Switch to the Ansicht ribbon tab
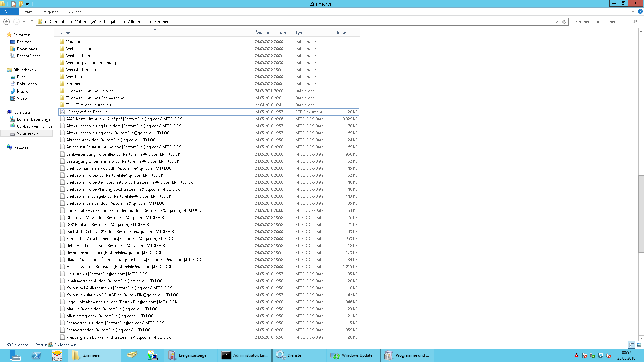 tap(75, 12)
